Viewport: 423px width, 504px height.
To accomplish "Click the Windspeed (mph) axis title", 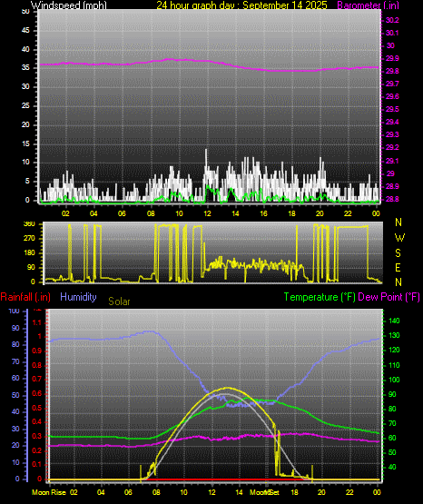I will coord(69,5).
